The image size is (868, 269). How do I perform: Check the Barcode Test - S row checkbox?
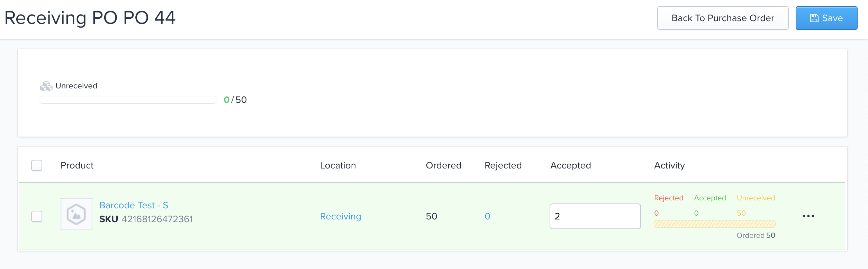[x=37, y=216]
